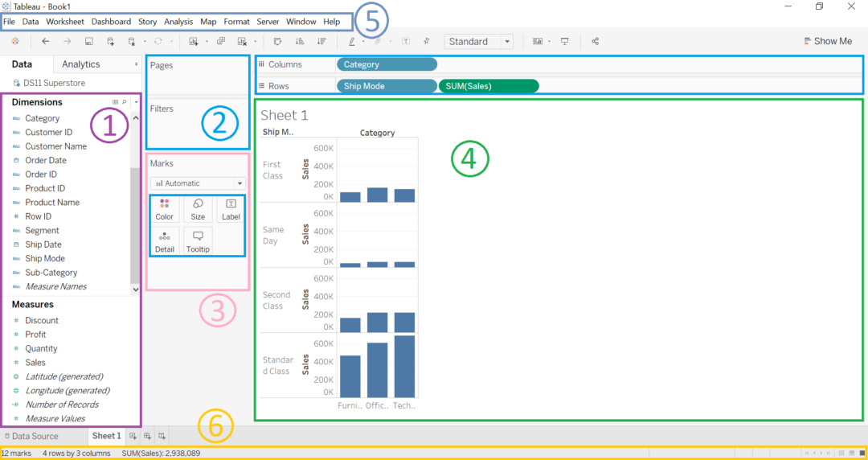868x460 pixels.
Task: Expand the highlight toolbar dropdown arrow
Action: click(363, 41)
